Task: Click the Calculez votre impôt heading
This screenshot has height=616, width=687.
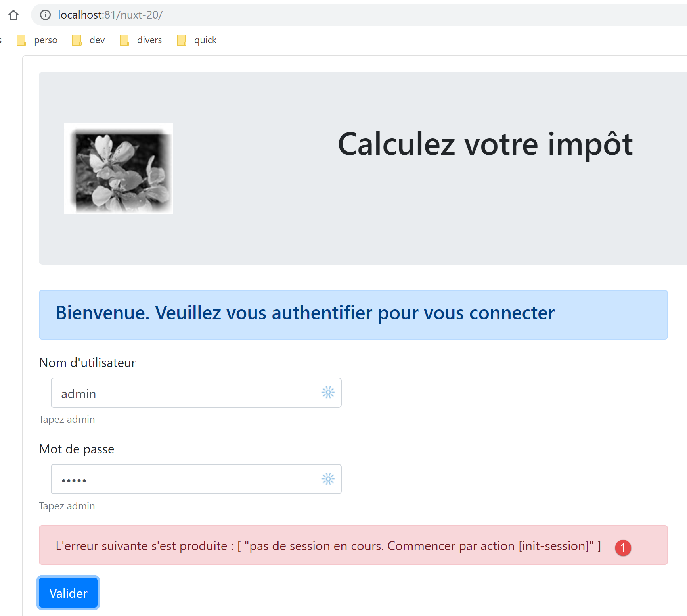Action: click(x=485, y=144)
